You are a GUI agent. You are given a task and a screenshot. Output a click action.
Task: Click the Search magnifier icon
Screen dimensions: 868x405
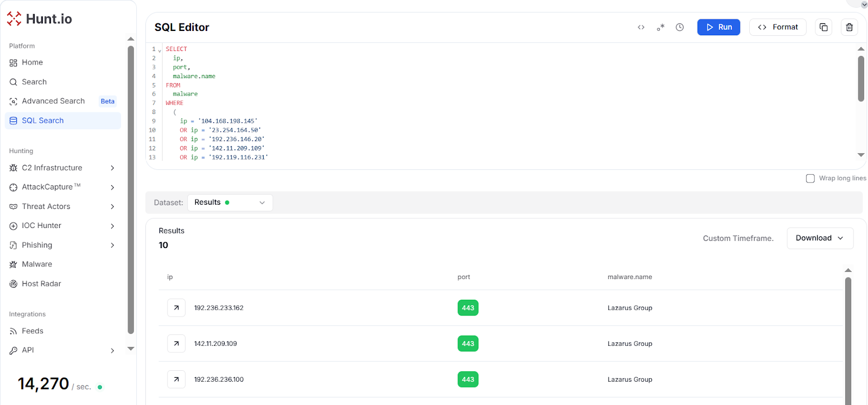14,82
